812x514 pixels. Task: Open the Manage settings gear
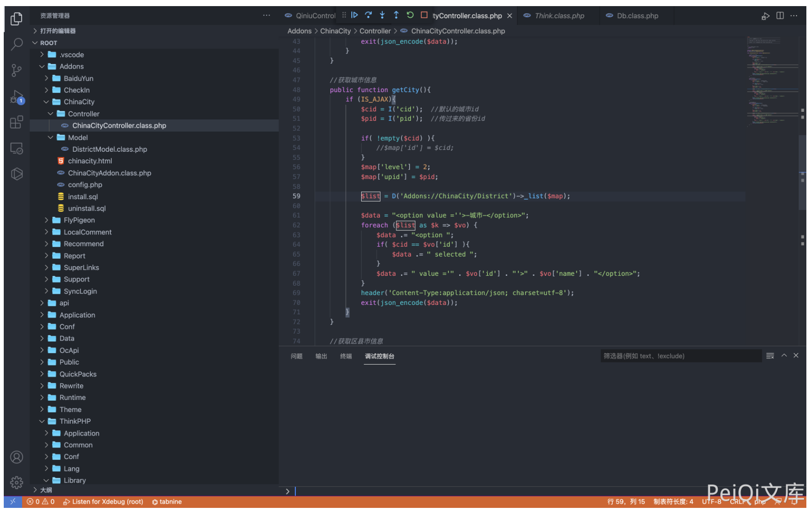click(x=16, y=483)
